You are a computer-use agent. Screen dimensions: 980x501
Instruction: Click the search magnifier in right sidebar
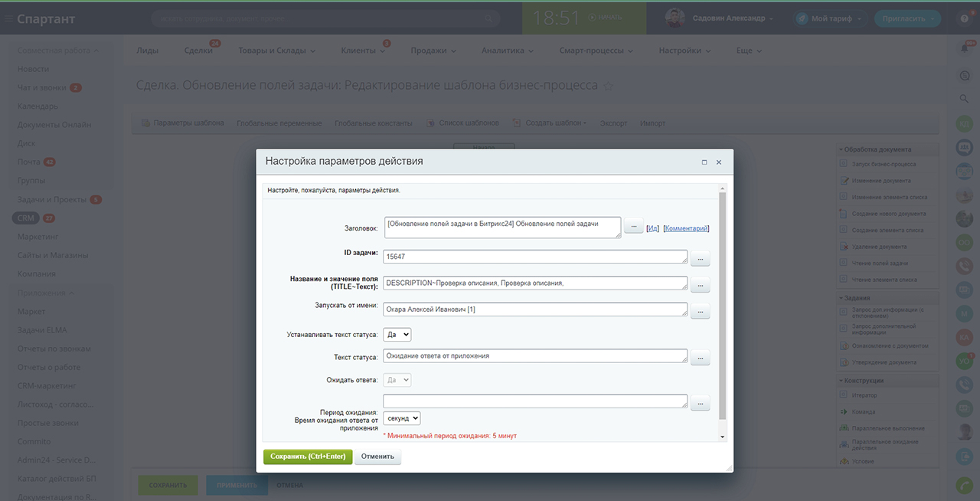(964, 99)
